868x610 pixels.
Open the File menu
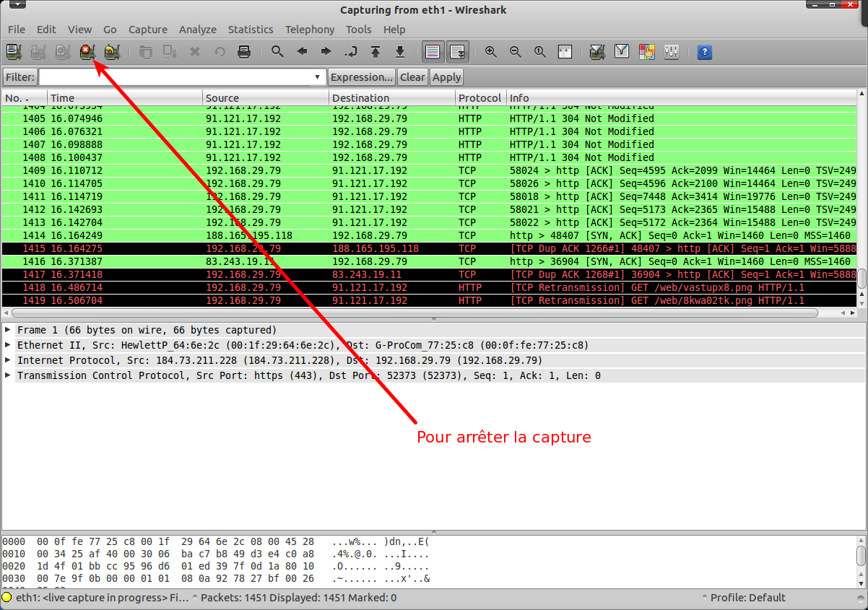[17, 30]
